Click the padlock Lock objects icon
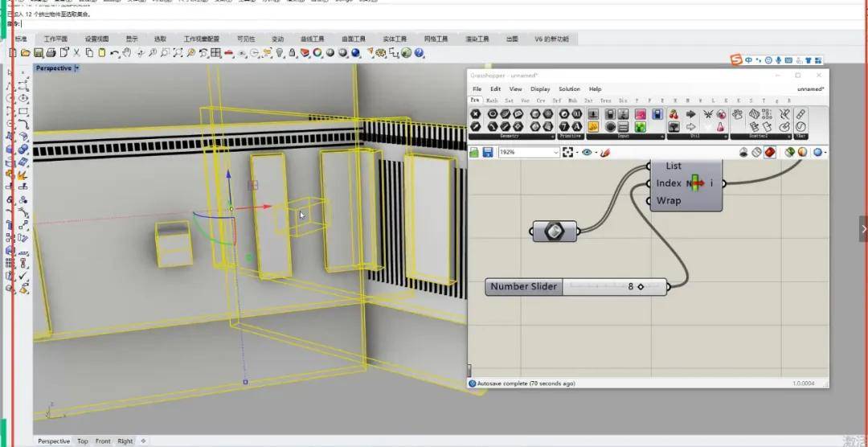868x447 pixels. [x=293, y=52]
